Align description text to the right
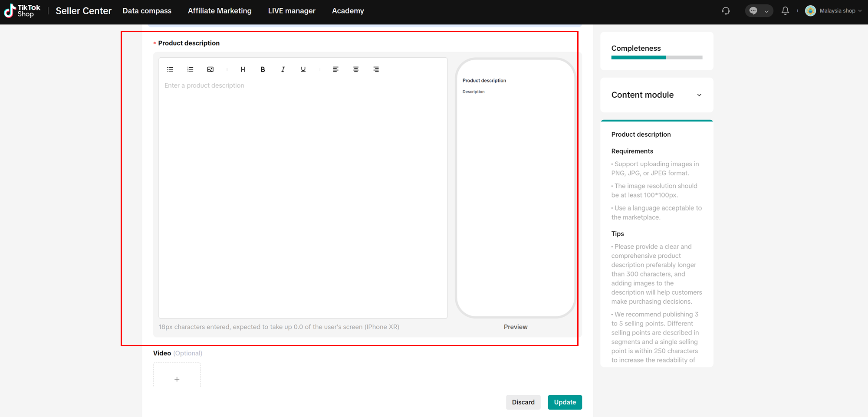Viewport: 868px width, 417px height. click(376, 69)
